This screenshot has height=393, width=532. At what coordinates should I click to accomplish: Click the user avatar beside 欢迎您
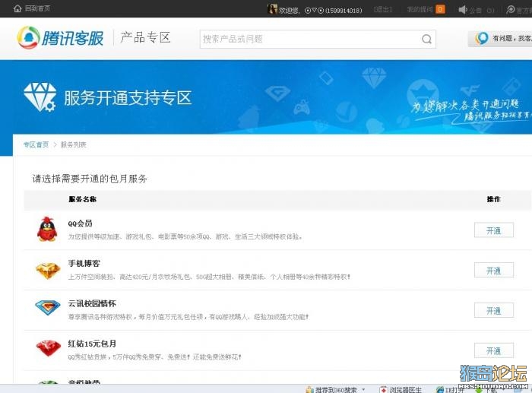(x=272, y=9)
